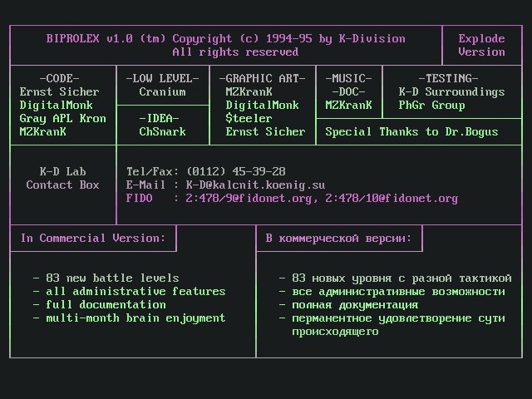Select $teeler in the graphic art list

click(249, 118)
